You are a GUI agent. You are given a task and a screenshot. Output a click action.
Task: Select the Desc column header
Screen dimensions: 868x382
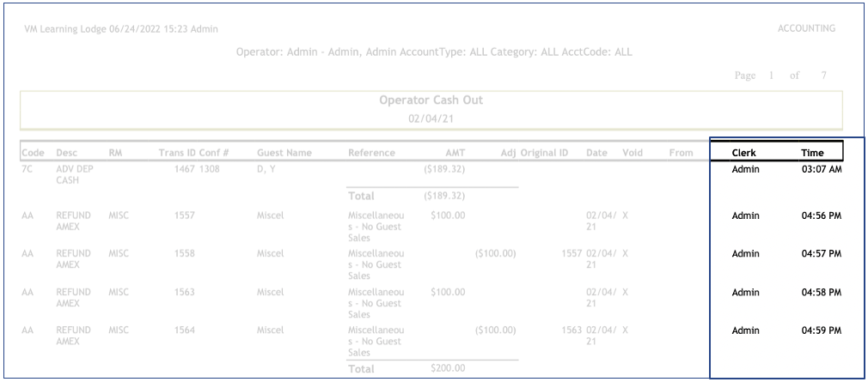pos(66,153)
